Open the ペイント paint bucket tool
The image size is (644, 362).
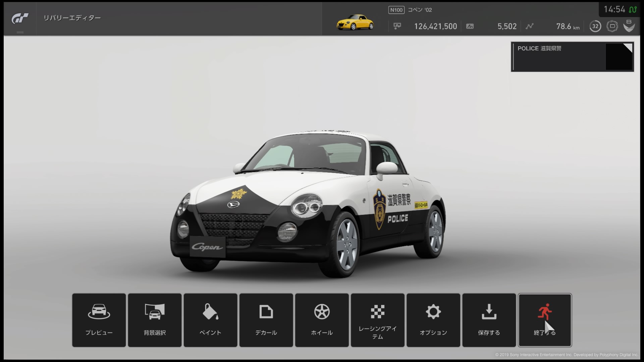tap(210, 320)
